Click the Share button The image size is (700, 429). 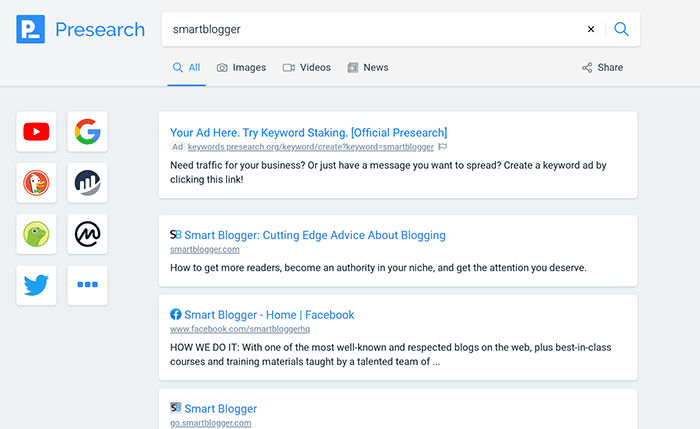tap(602, 68)
